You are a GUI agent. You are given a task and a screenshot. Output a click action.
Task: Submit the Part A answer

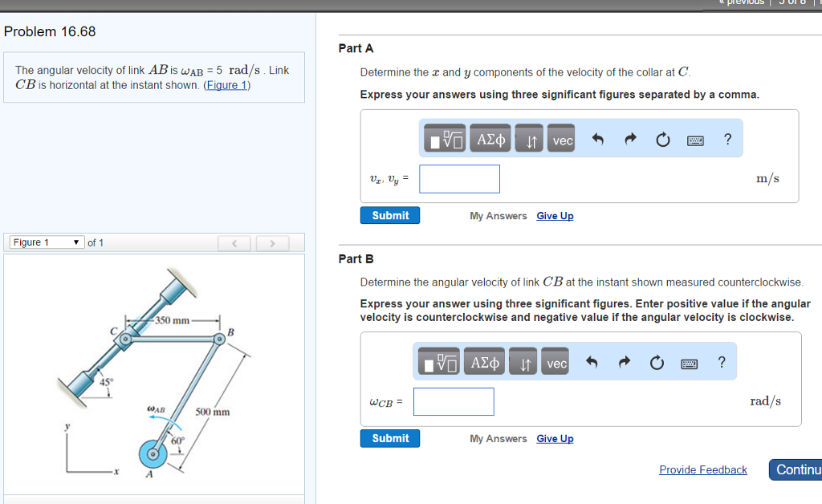click(389, 215)
